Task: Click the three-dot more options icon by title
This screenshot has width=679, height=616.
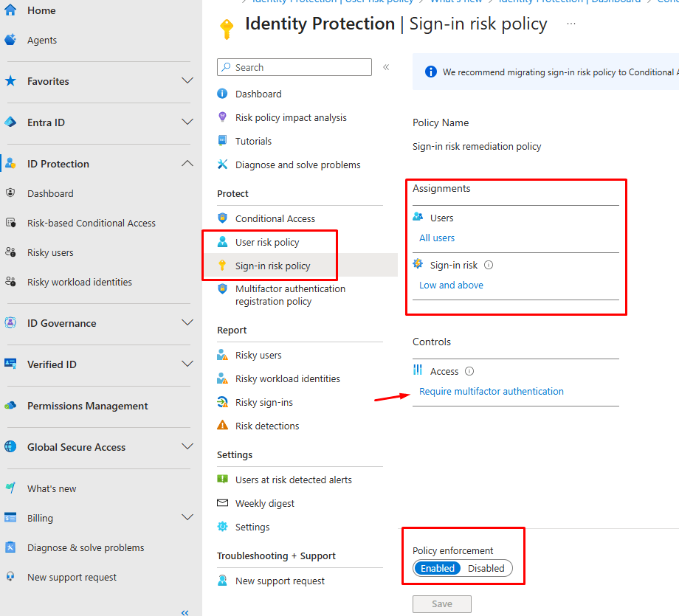Action: 571,24
